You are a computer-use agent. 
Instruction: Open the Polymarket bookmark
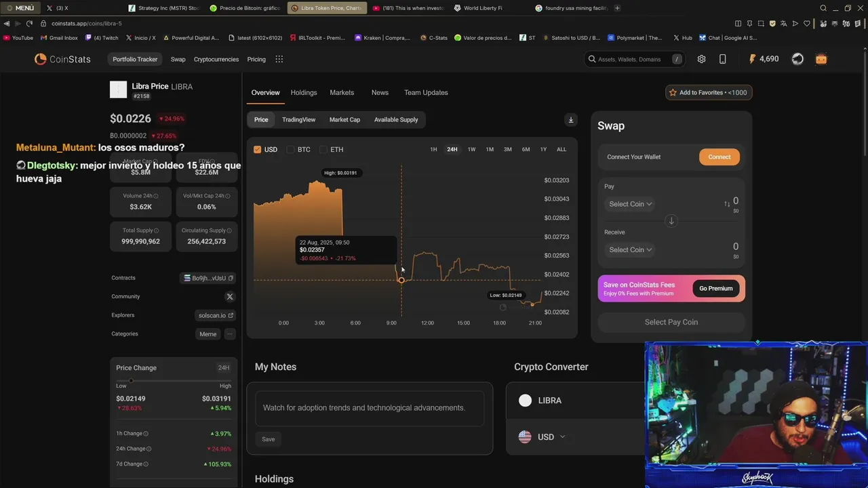tap(635, 38)
